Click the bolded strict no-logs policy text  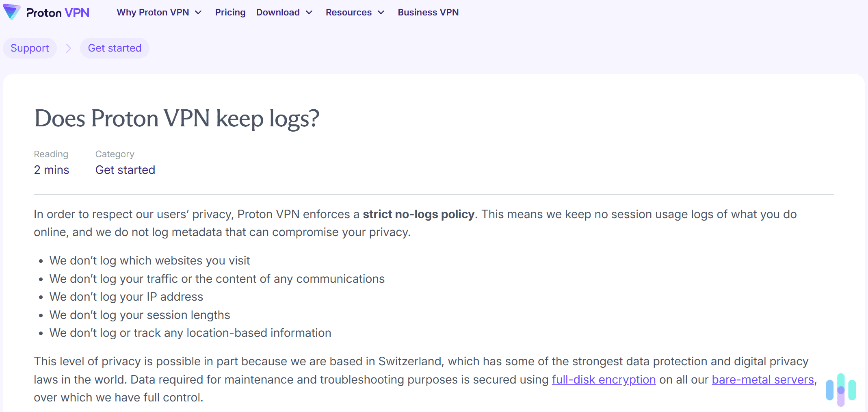(419, 214)
